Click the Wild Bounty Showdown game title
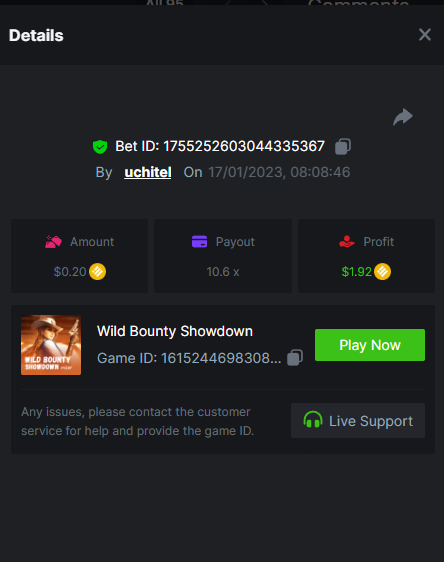Image resolution: width=444 pixels, height=562 pixels. click(175, 331)
